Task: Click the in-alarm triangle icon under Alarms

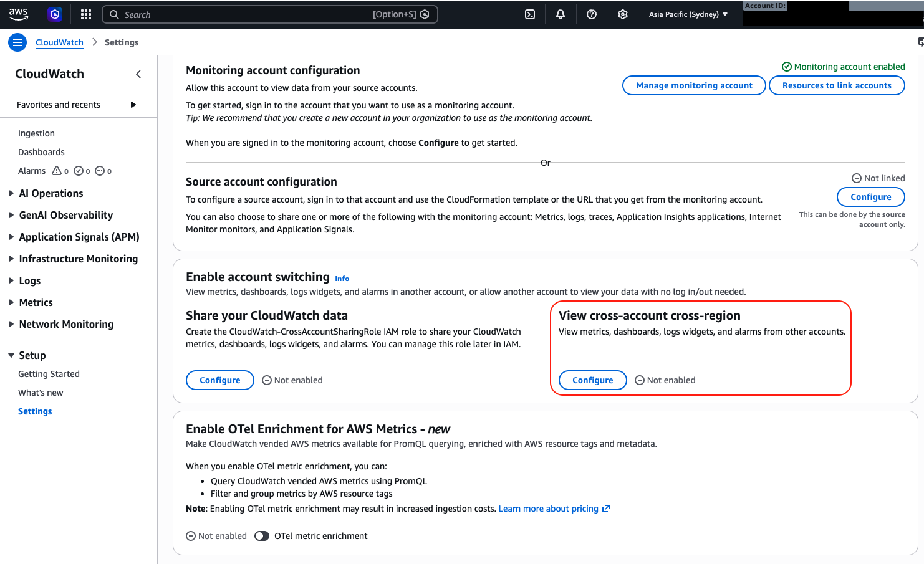Action: pos(57,171)
